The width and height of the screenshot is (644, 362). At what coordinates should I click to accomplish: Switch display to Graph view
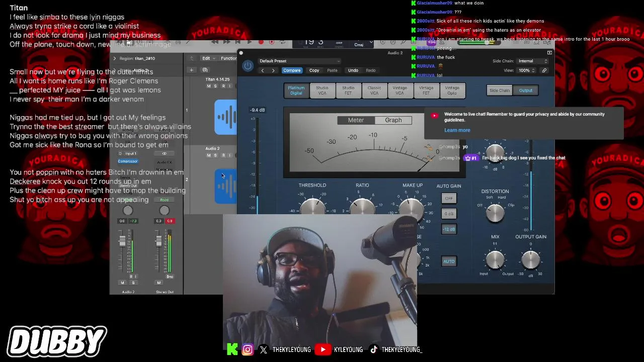[x=393, y=120]
